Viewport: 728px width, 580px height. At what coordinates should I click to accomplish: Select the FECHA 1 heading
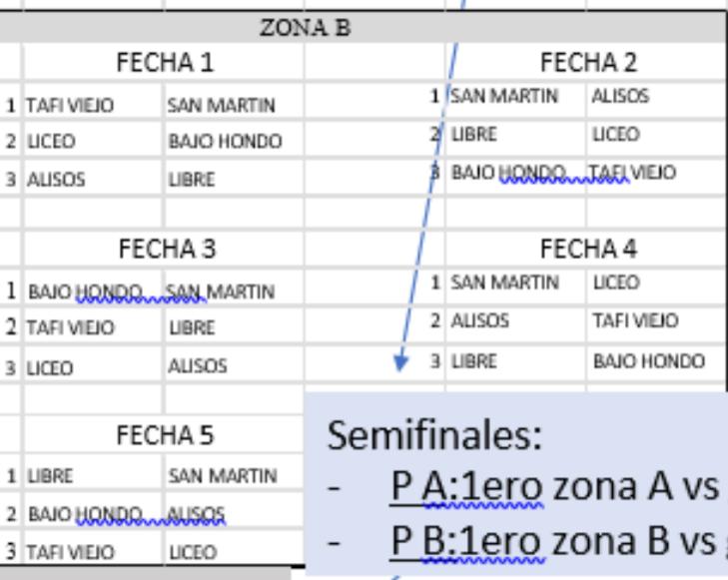tap(165, 62)
